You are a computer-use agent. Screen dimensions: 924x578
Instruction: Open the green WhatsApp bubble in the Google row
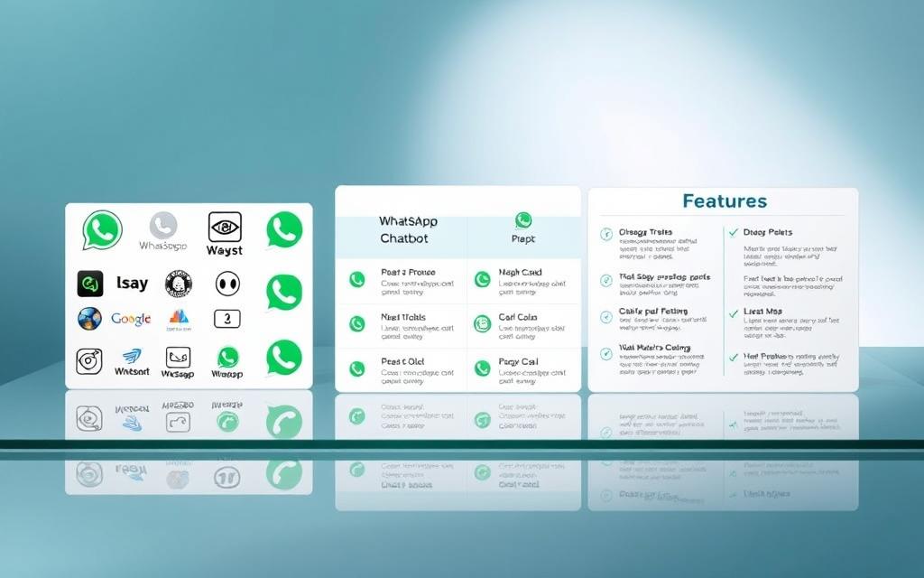point(284,358)
